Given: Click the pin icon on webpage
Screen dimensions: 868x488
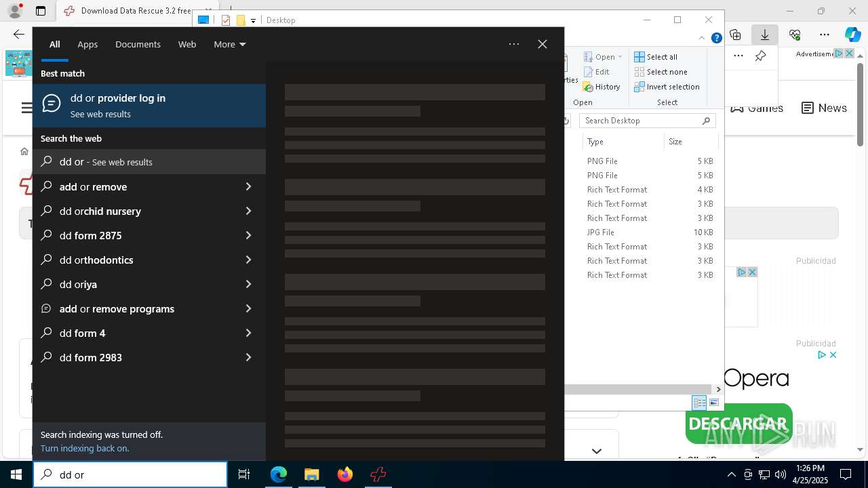Looking at the screenshot, I should coord(761,56).
